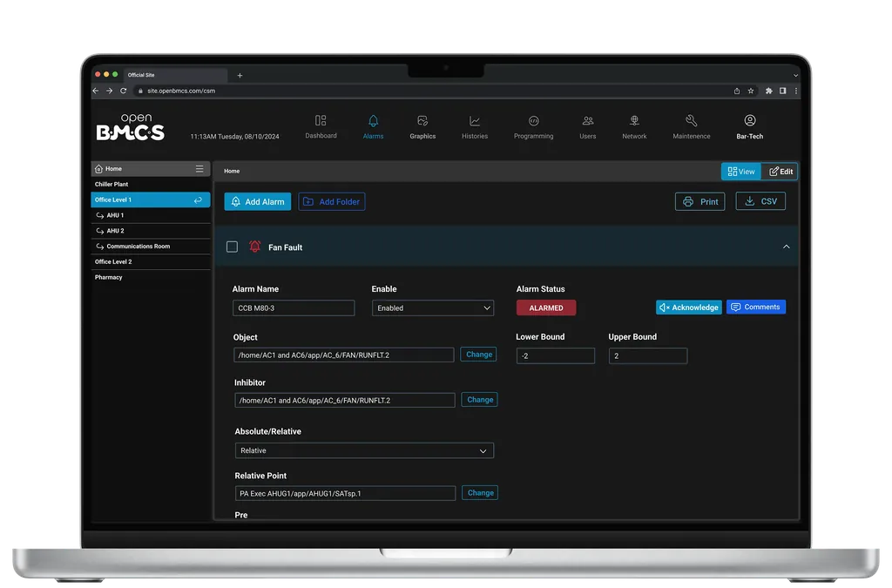
Task: Open the Users page
Action: 588,127
